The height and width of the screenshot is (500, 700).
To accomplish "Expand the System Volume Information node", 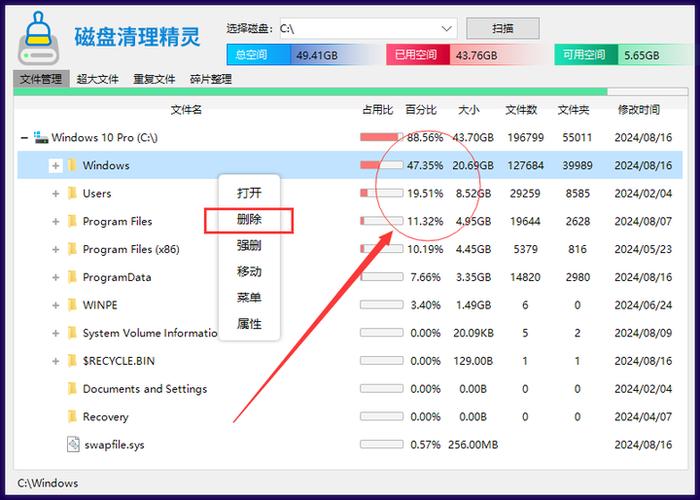I will click(55, 333).
